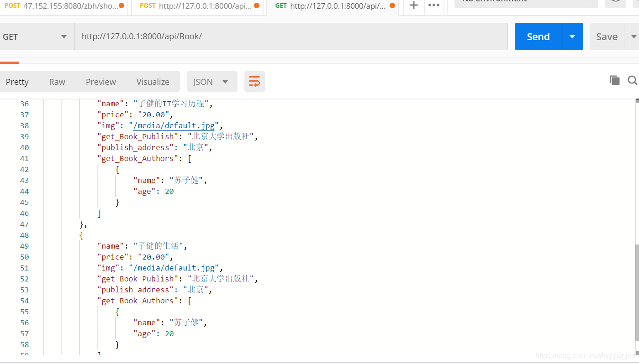Open the JSON format dropdown

click(212, 82)
